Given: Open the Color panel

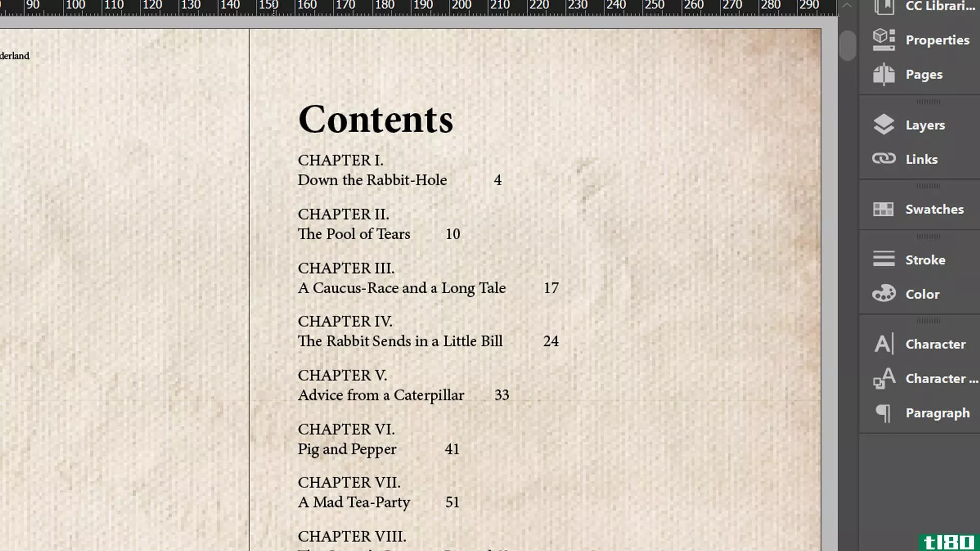Looking at the screenshot, I should pyautogui.click(x=922, y=294).
